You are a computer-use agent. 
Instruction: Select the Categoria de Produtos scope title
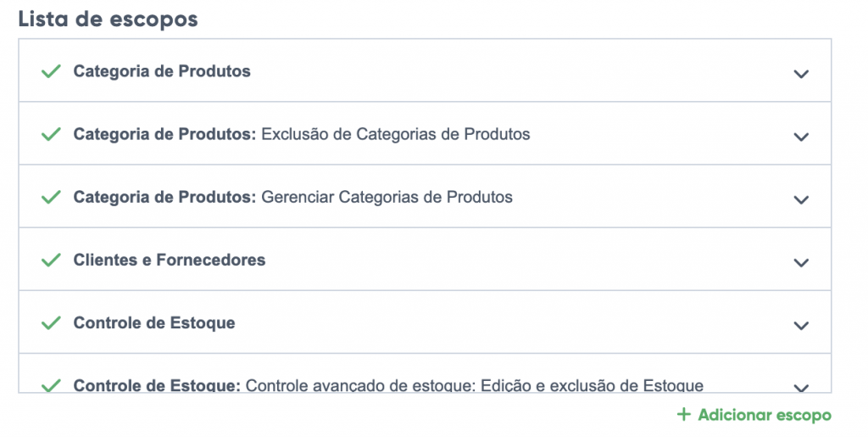[162, 71]
